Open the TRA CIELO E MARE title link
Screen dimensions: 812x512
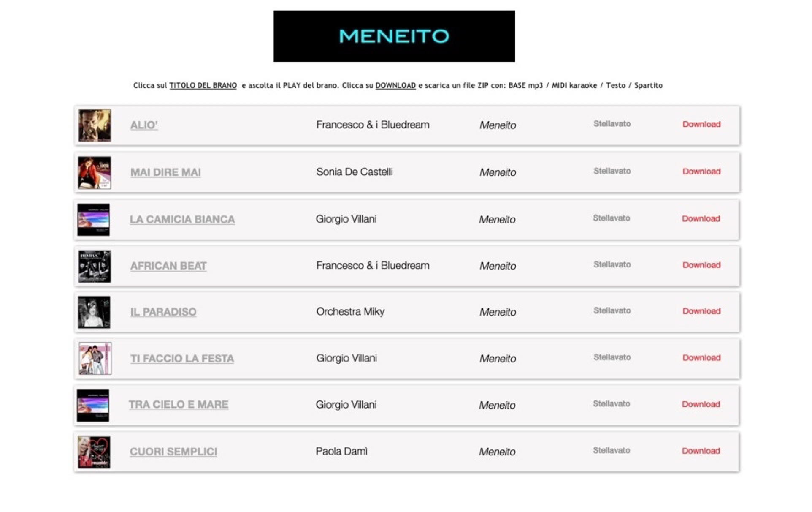pyautogui.click(x=179, y=405)
